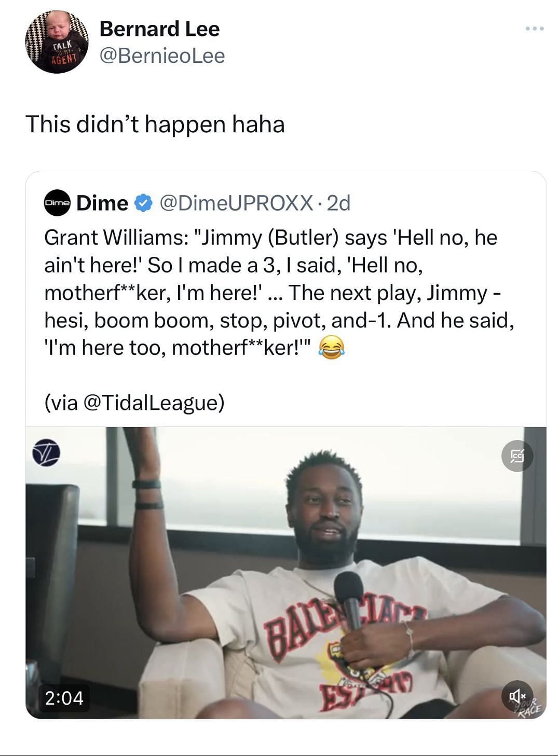This screenshot has width=558, height=756.
Task: Click the "This didn't happen haha" text
Action: pyautogui.click(x=155, y=125)
